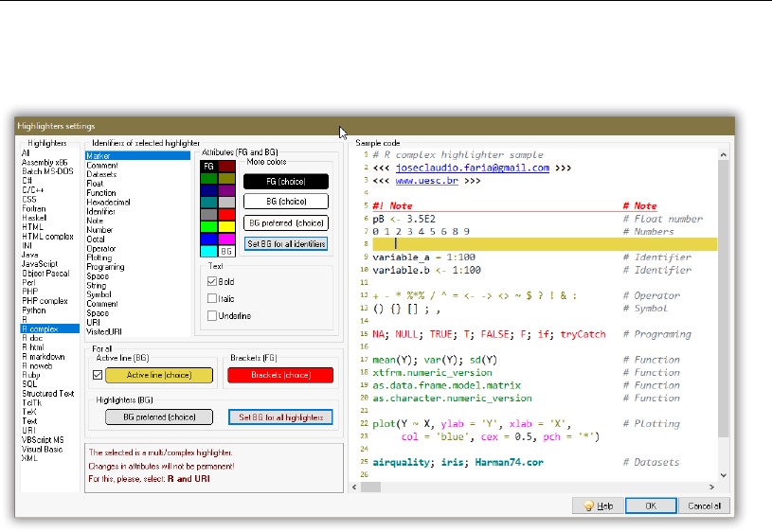This screenshot has height=532, width=772.
Task: Click Set BG for all identifiers
Action: 285,243
